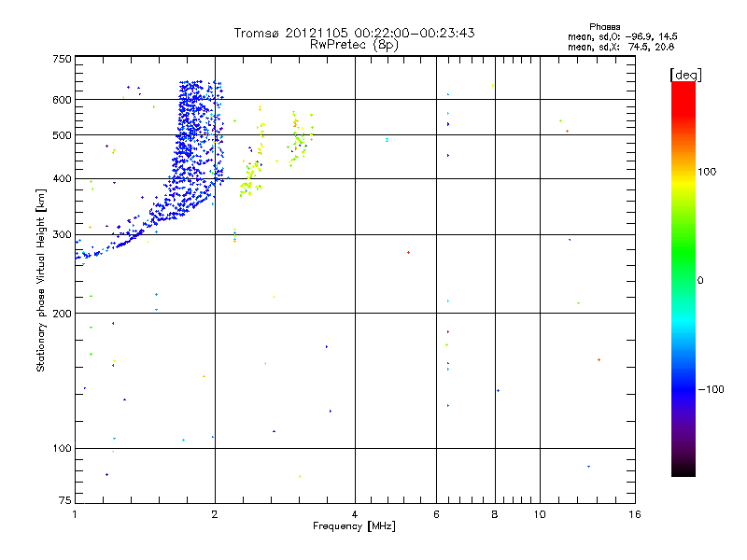The image size is (747, 560).
Task: Click the 'mean, sd,X: 74.5, 20.8' line
Action: click(621, 47)
